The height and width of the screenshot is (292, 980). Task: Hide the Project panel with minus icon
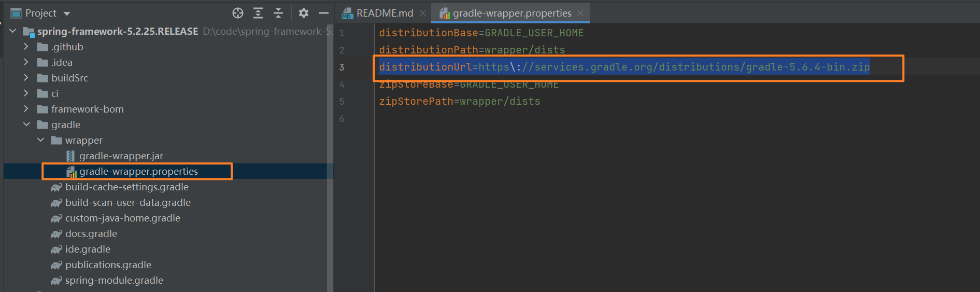(x=324, y=13)
